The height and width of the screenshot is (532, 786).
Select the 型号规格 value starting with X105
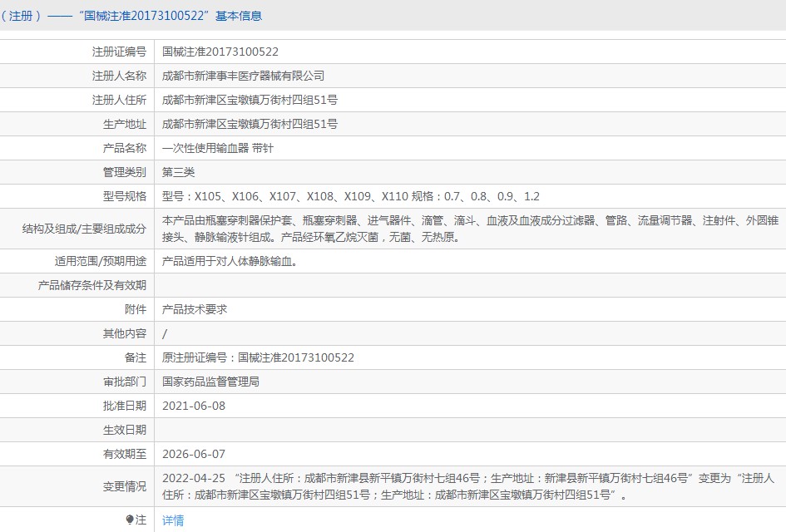coord(351,196)
